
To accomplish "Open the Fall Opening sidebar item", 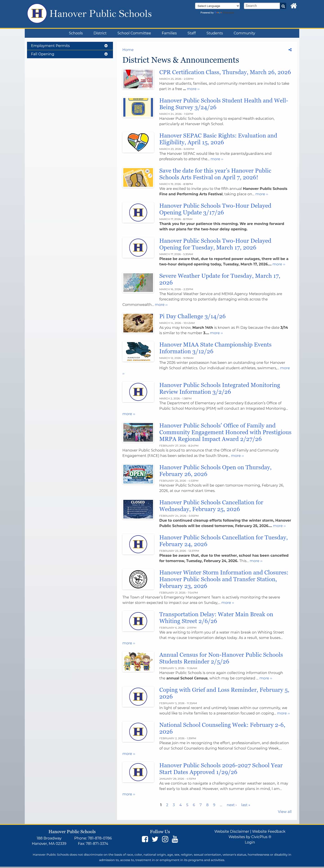I will click(x=70, y=54).
